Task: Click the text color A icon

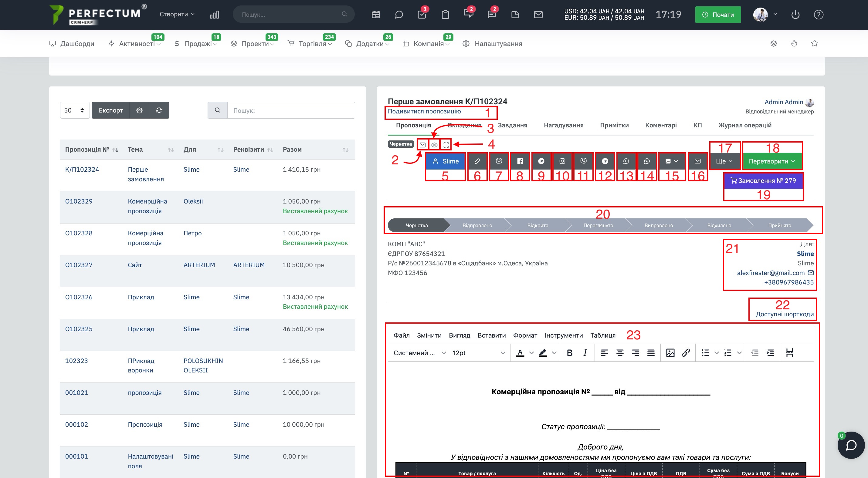Action: click(x=520, y=353)
